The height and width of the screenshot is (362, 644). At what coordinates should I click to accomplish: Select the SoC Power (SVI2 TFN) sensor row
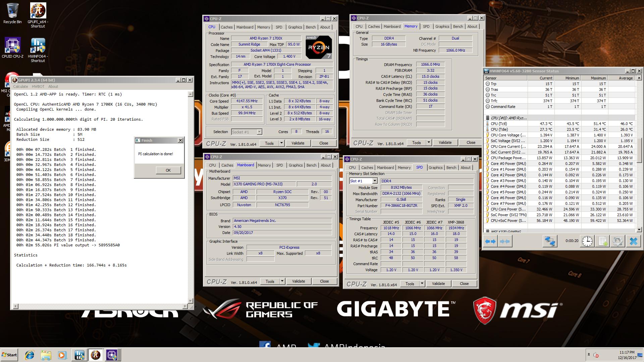point(560,215)
